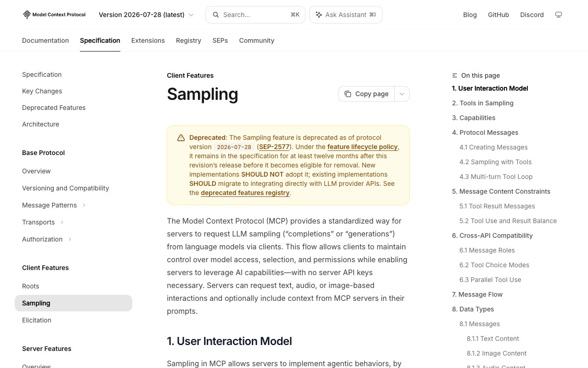Switch to the Documentation tab
Screen dimensions: 588x368
45,40
